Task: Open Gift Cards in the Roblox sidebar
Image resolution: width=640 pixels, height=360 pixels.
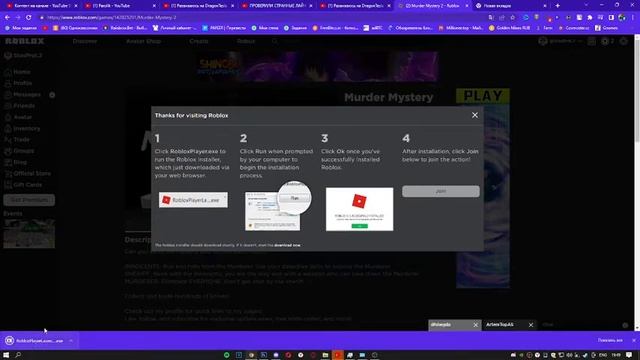Action: click(x=23, y=185)
